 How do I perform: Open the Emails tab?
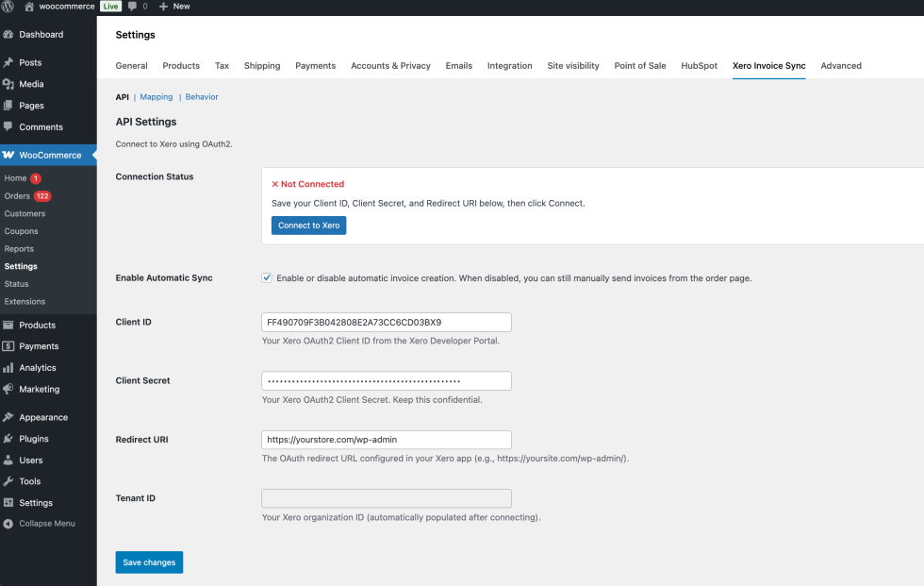[x=459, y=66]
